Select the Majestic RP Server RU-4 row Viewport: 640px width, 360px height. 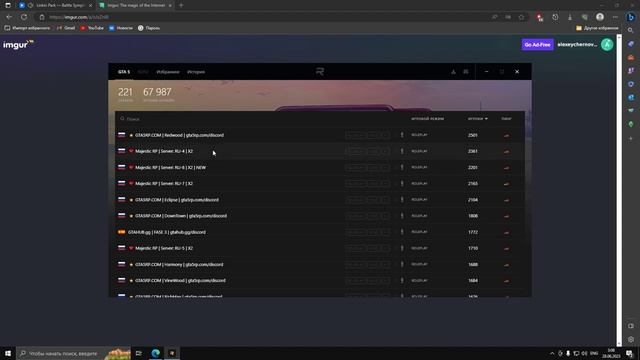320,151
